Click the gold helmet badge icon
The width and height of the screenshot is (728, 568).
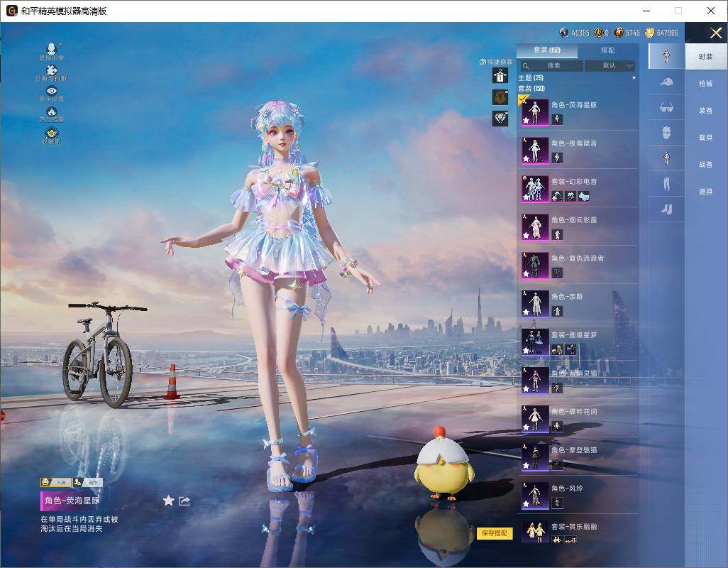click(x=500, y=97)
